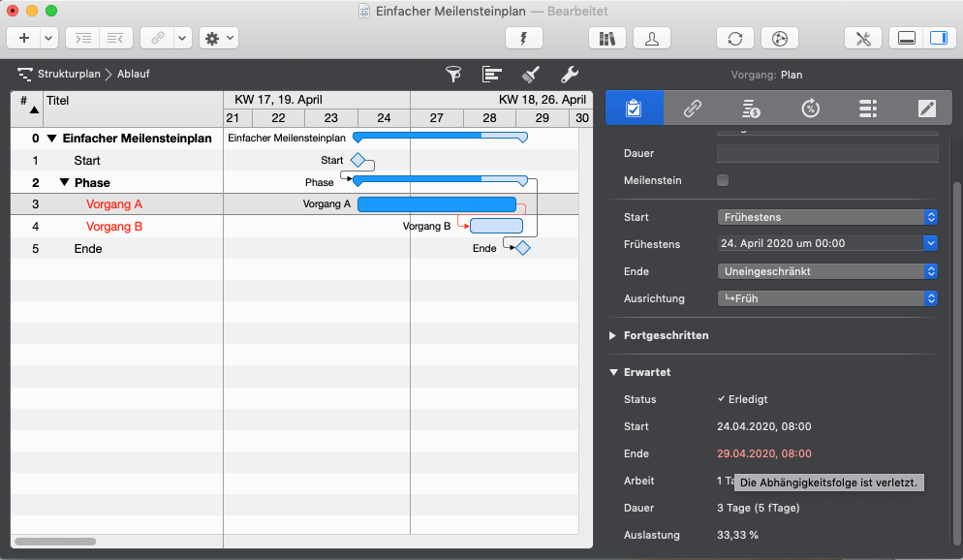This screenshot has width=963, height=560.
Task: Open the resources person icon
Action: (x=652, y=38)
